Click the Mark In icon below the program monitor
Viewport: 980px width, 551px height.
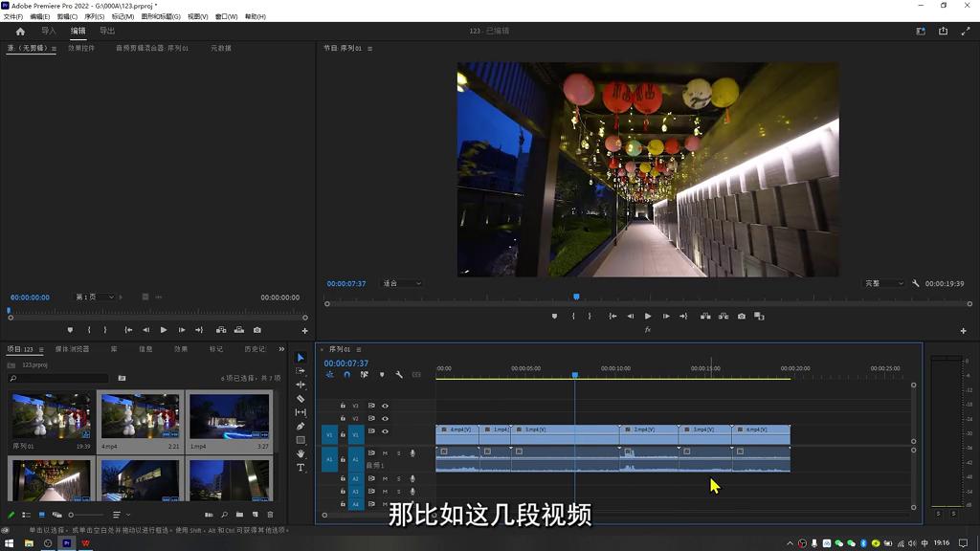pos(572,316)
